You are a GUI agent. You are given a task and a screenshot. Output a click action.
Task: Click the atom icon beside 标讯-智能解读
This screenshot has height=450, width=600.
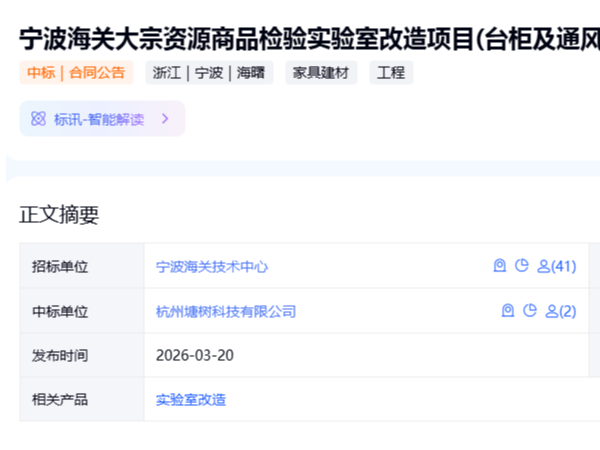click(38, 119)
